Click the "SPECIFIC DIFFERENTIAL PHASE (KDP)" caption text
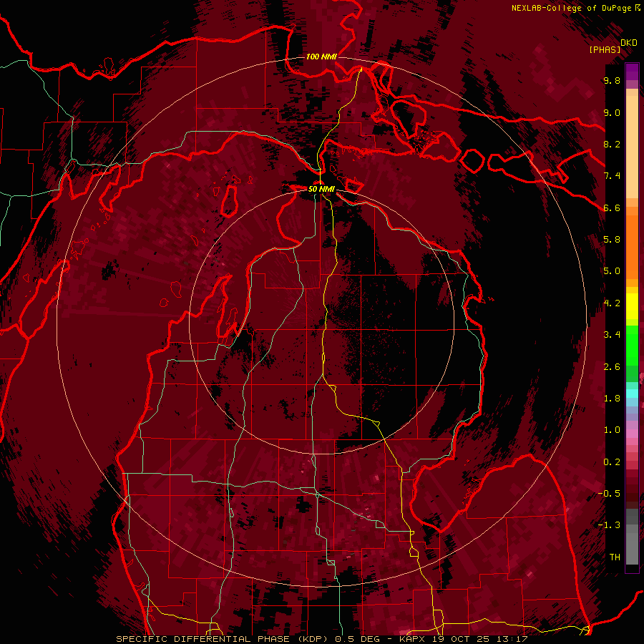Image resolution: width=644 pixels, height=644 pixels. tap(223, 639)
